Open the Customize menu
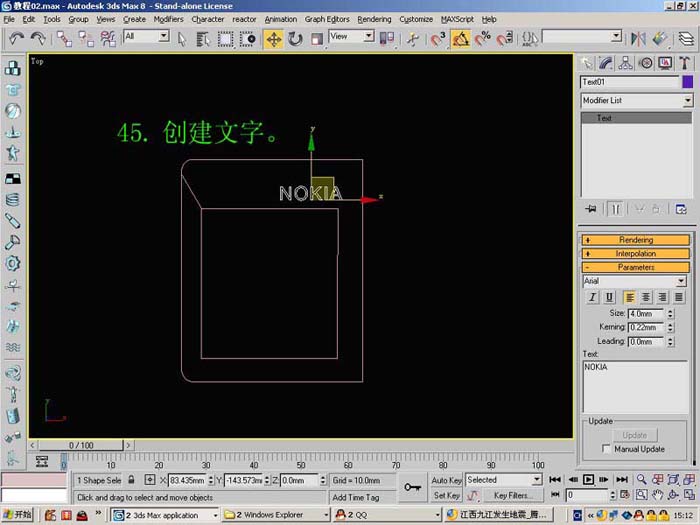This screenshot has width=700, height=525. pyautogui.click(x=416, y=19)
